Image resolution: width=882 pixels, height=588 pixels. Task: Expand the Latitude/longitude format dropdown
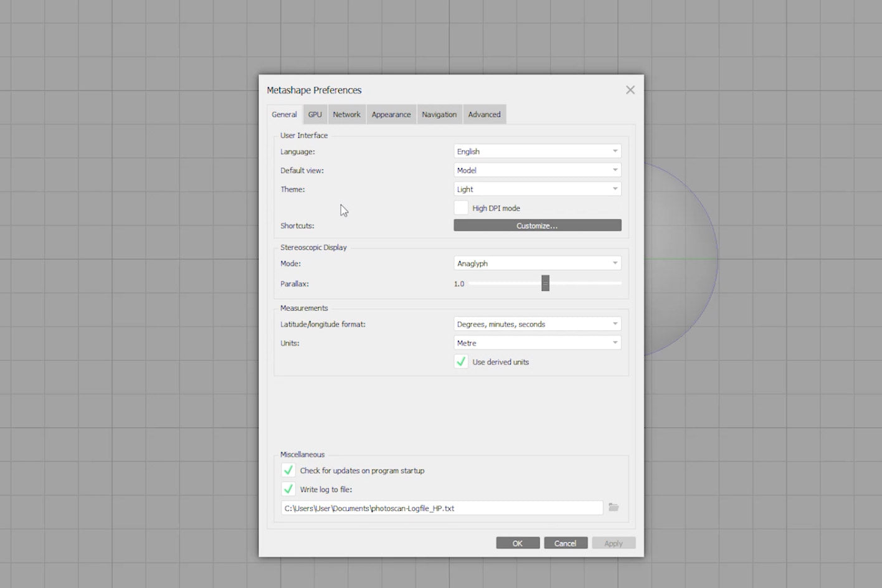coord(538,324)
